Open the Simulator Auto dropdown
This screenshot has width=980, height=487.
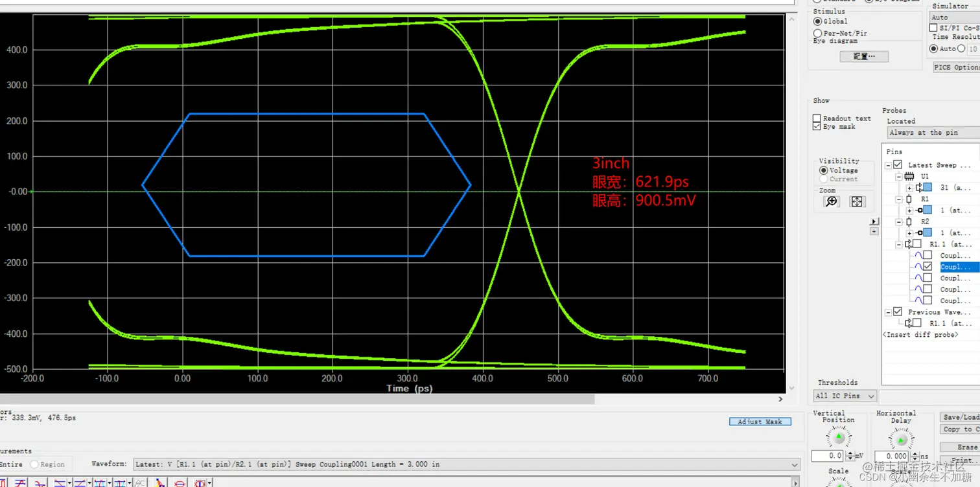tap(955, 17)
